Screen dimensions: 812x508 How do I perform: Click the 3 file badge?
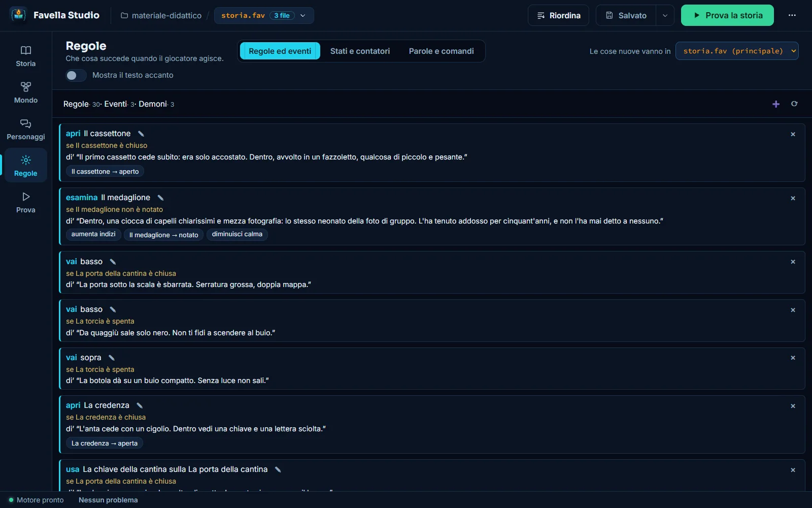[282, 15]
